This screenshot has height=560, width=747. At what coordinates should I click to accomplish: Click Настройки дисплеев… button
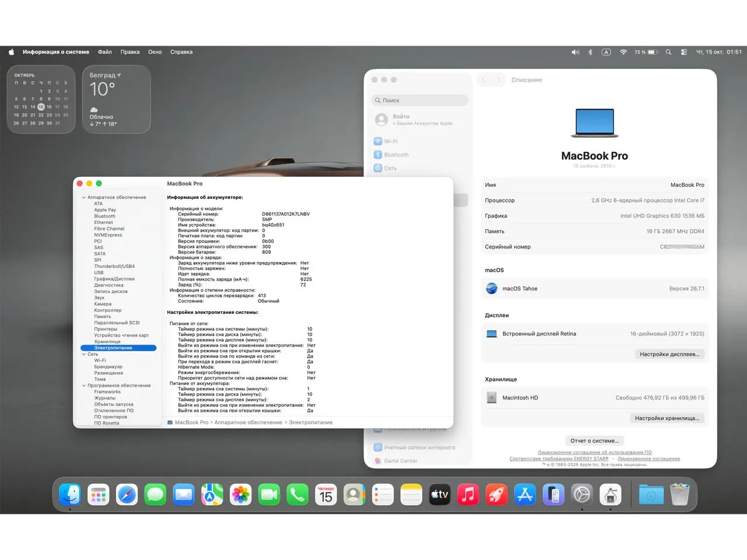point(669,354)
